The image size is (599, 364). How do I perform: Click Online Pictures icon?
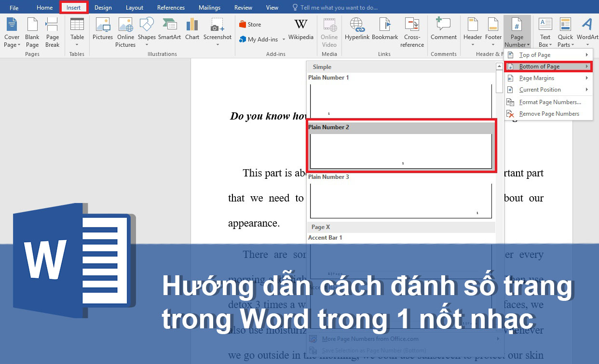(125, 32)
